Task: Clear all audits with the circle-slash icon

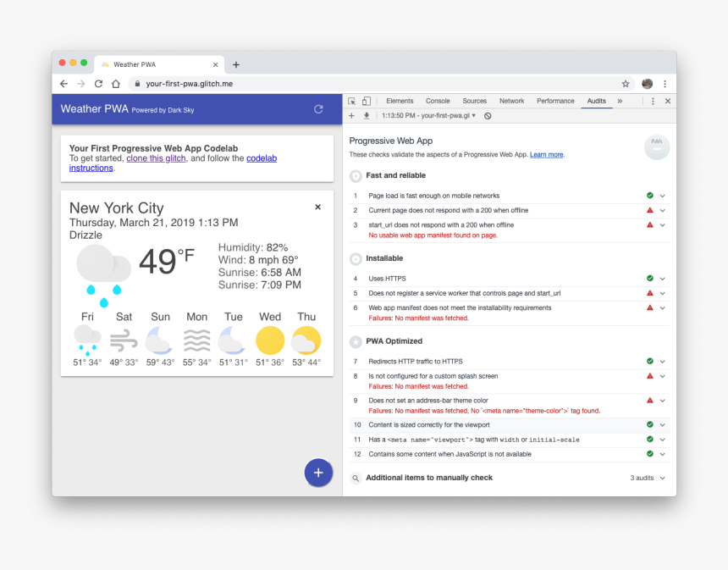Action: click(488, 116)
